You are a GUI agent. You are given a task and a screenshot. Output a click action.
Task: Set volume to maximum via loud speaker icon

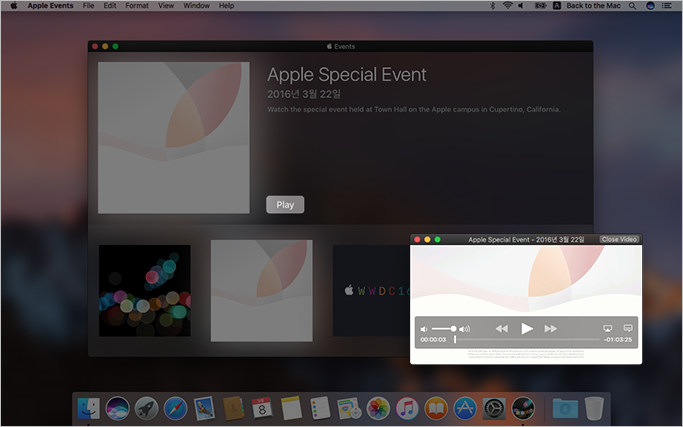464,329
